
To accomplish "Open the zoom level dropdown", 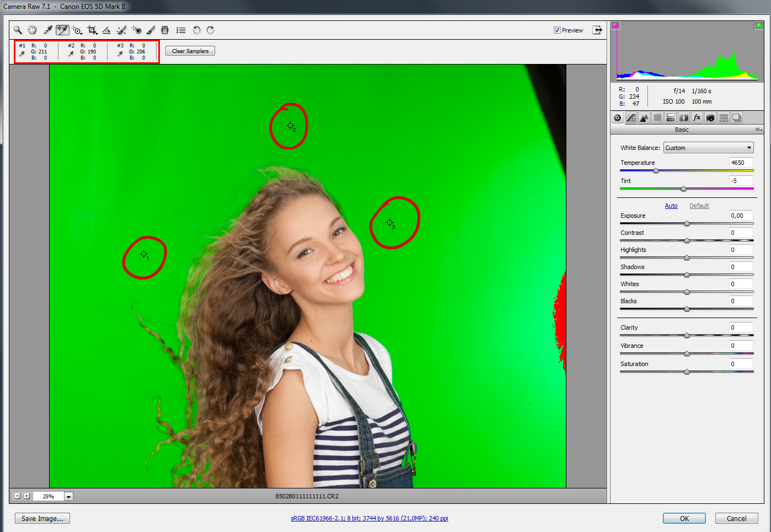I will 69,497.
